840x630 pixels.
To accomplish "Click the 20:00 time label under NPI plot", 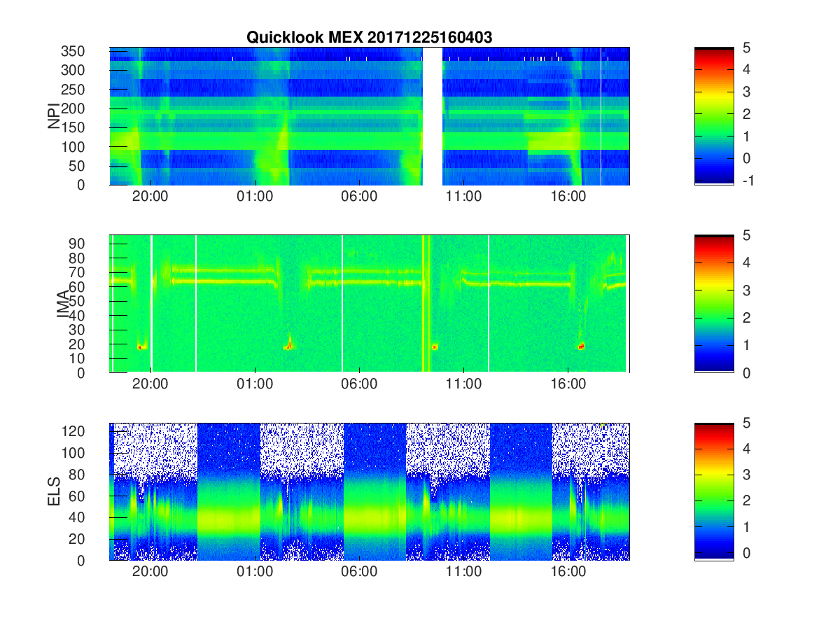I will tap(150, 197).
